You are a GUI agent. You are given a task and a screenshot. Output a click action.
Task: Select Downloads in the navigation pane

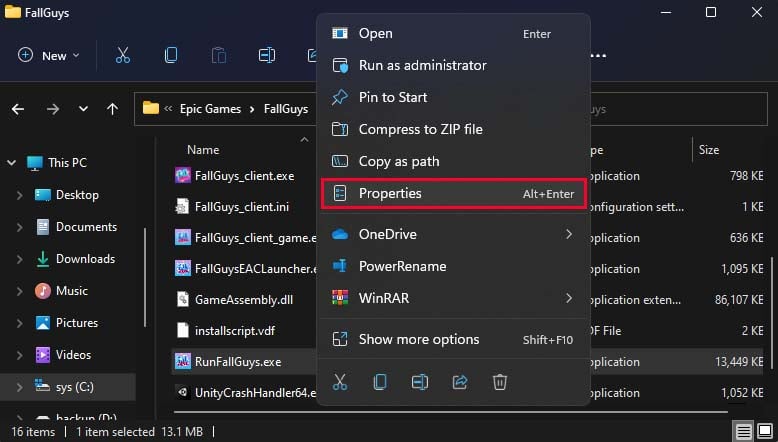pyautogui.click(x=85, y=259)
